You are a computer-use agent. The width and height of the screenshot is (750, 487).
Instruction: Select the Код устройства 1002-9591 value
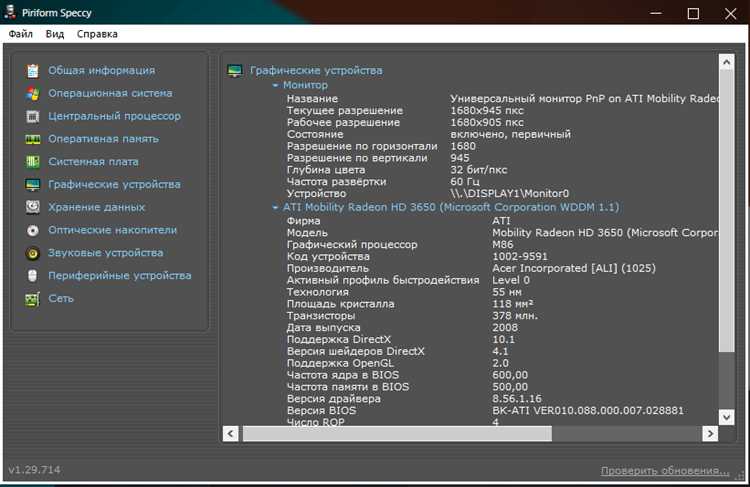519,256
